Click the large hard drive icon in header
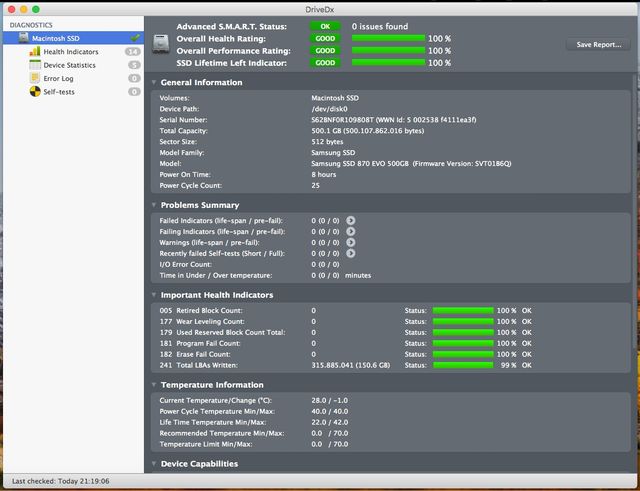 (160, 43)
